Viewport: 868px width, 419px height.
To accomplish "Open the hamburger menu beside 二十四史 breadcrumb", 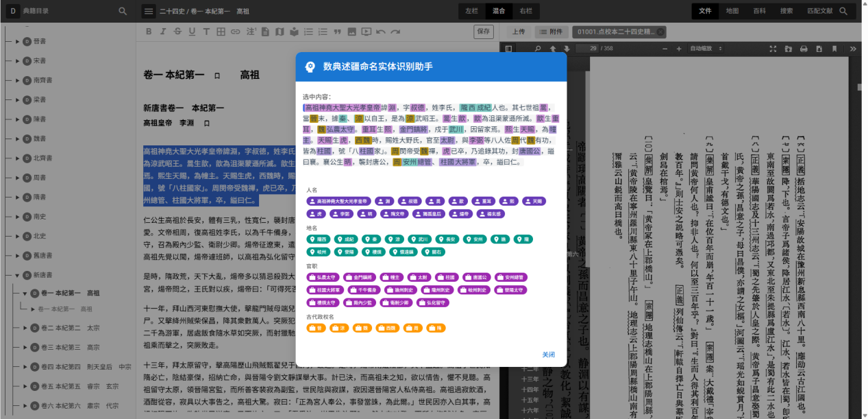I will [x=149, y=12].
